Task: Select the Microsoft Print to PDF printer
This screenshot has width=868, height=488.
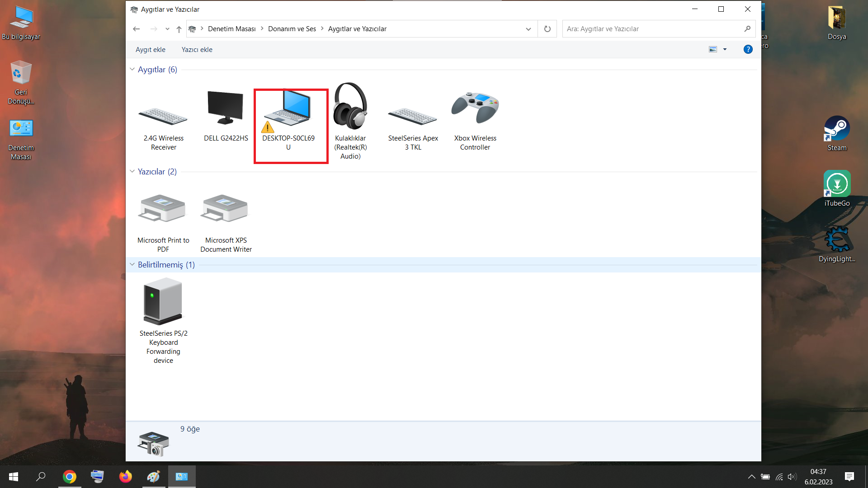Action: pyautogui.click(x=162, y=208)
